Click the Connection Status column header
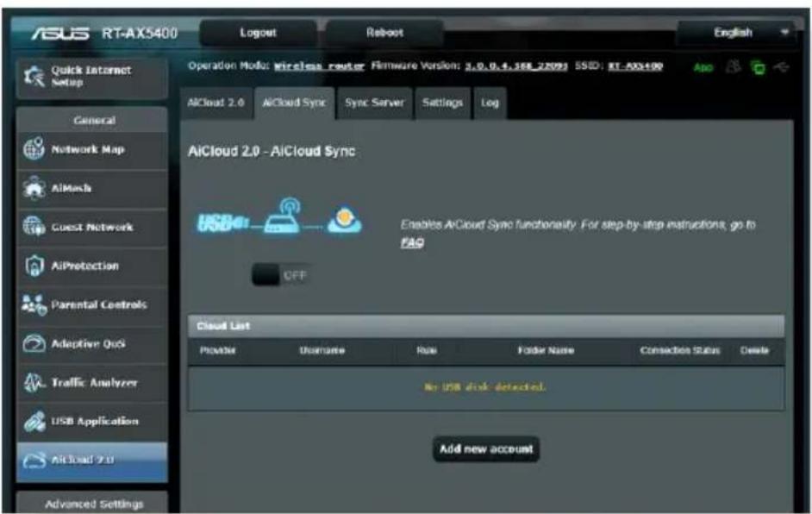Image resolution: width=812 pixels, height=514 pixels. click(x=679, y=351)
